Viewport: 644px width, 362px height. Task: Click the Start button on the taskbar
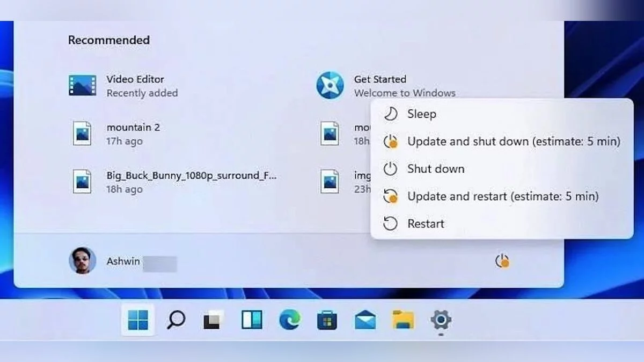tap(138, 320)
